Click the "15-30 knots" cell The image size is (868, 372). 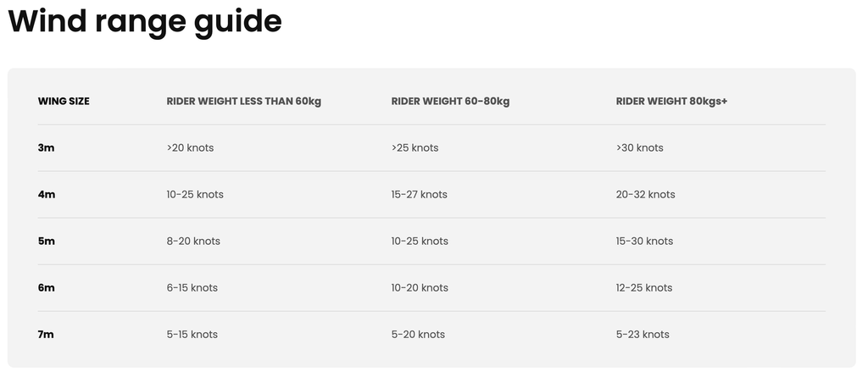[x=645, y=241]
